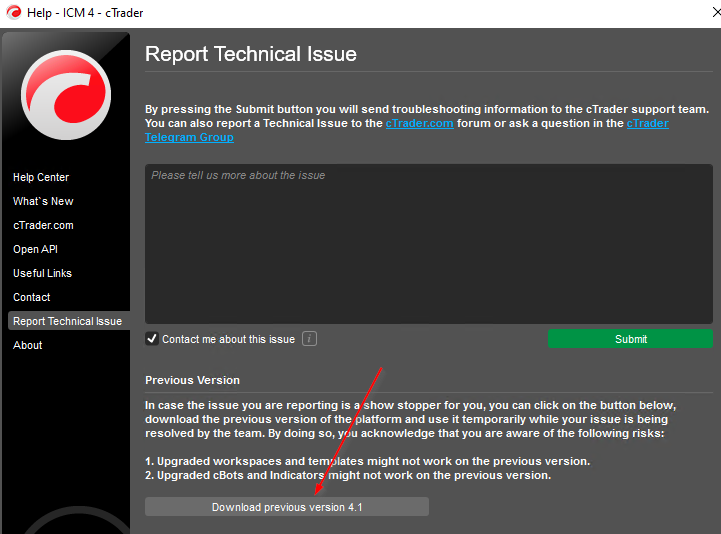This screenshot has width=721, height=534.
Task: Open the cTrader.com forum link
Action: click(x=419, y=123)
